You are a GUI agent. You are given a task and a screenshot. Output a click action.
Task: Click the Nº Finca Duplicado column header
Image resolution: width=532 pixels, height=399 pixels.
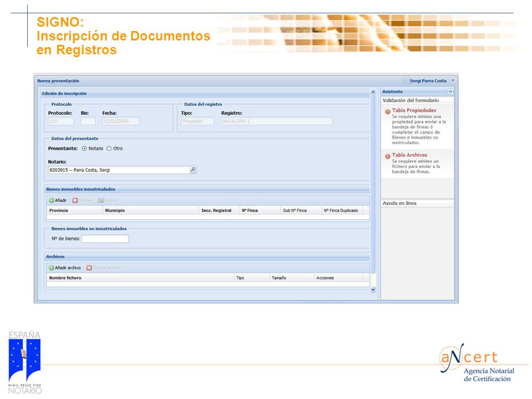coord(342,211)
